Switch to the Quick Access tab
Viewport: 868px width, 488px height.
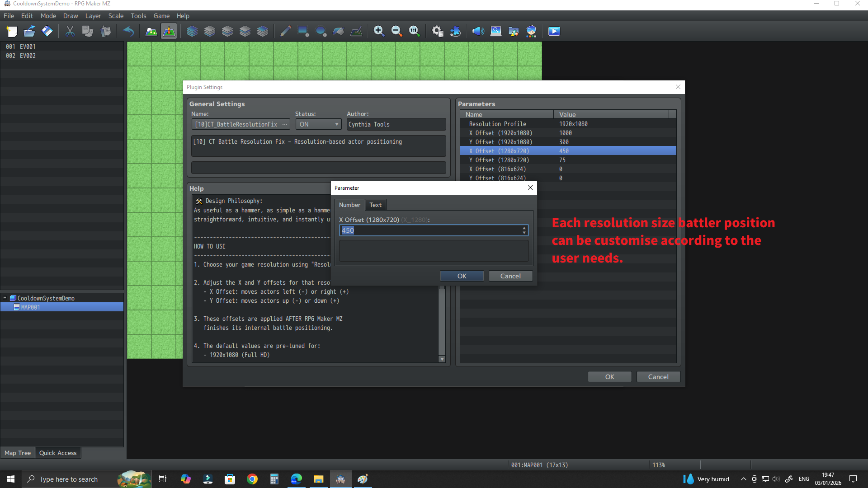point(58,453)
